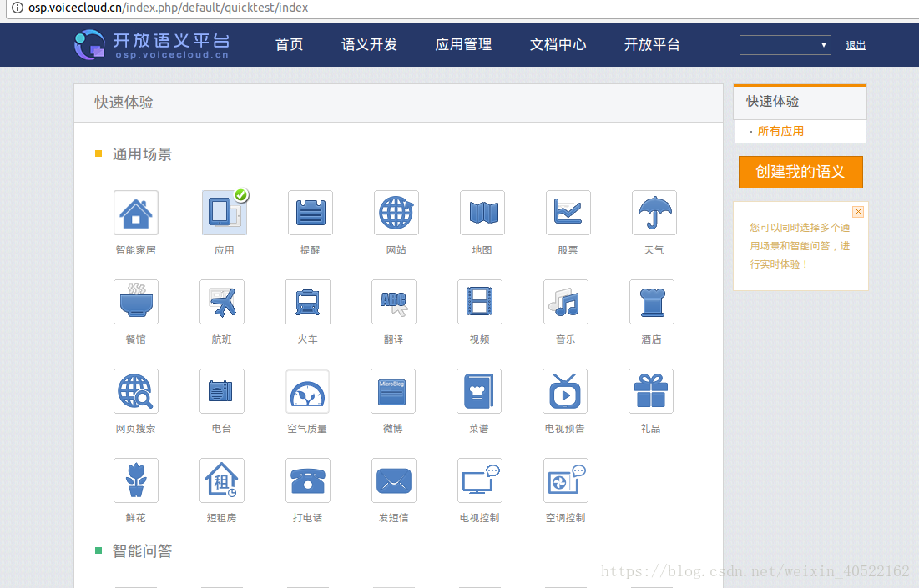Select the 股票 stock chart icon
The height and width of the screenshot is (588, 919).
pos(568,213)
